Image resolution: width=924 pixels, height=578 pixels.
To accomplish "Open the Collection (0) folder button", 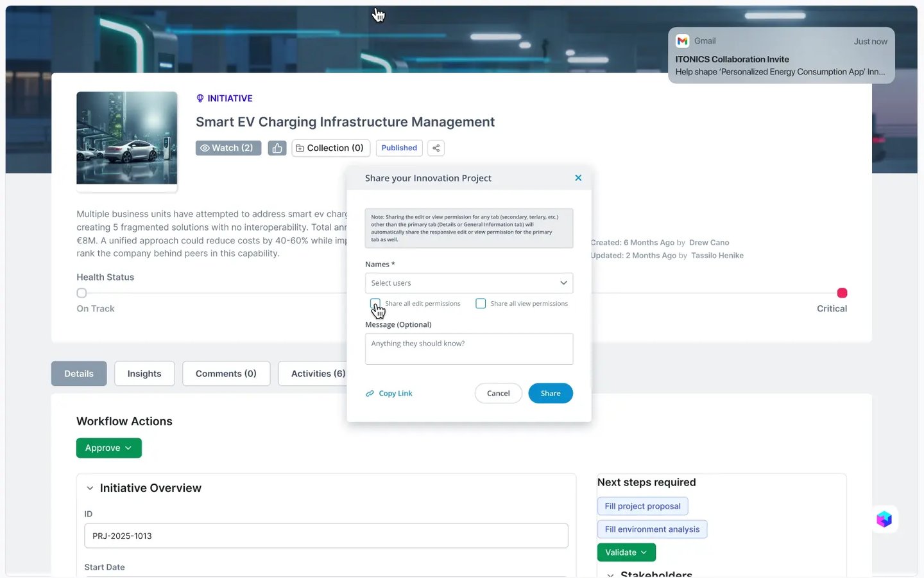I will point(331,148).
